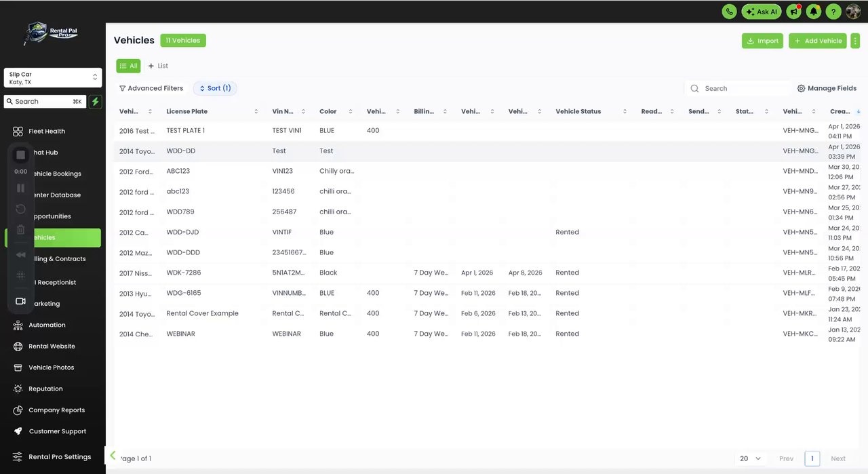Open the megaphone announcements icon

793,12
